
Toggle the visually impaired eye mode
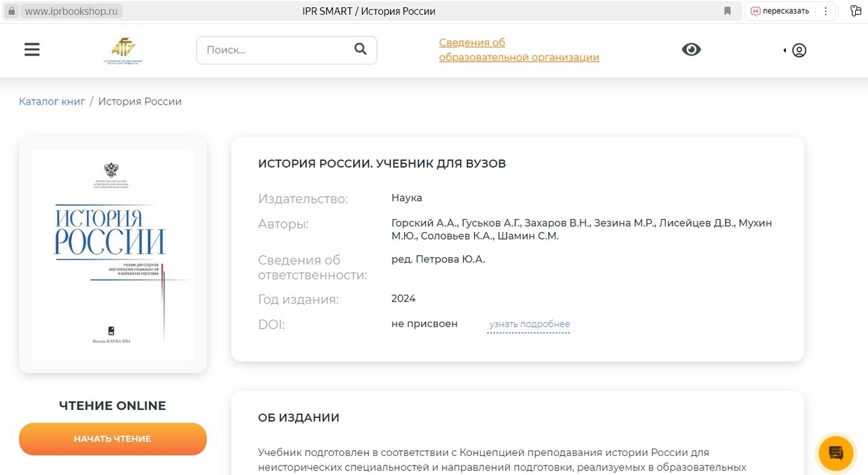point(691,50)
